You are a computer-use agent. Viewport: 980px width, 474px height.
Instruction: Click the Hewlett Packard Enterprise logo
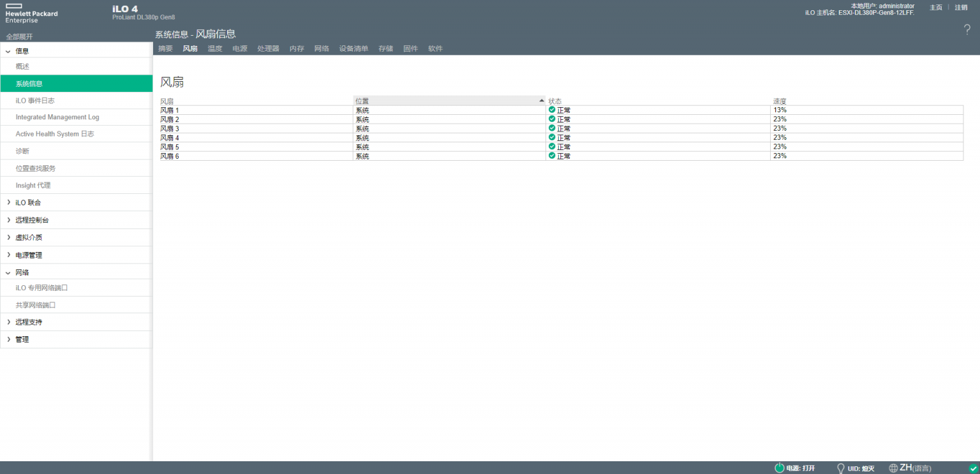point(32,13)
